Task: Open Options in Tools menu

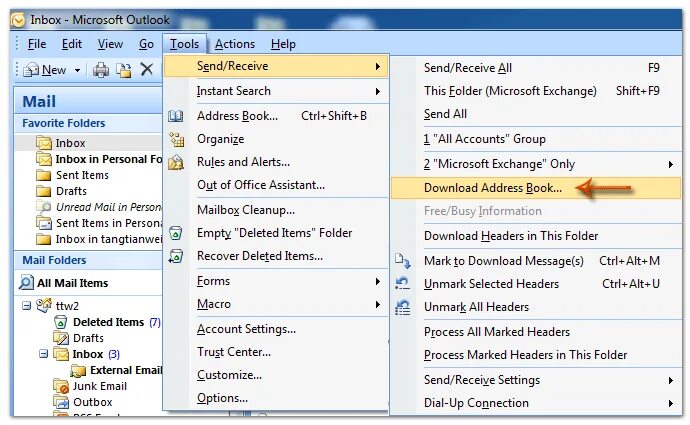Action: pos(276,398)
